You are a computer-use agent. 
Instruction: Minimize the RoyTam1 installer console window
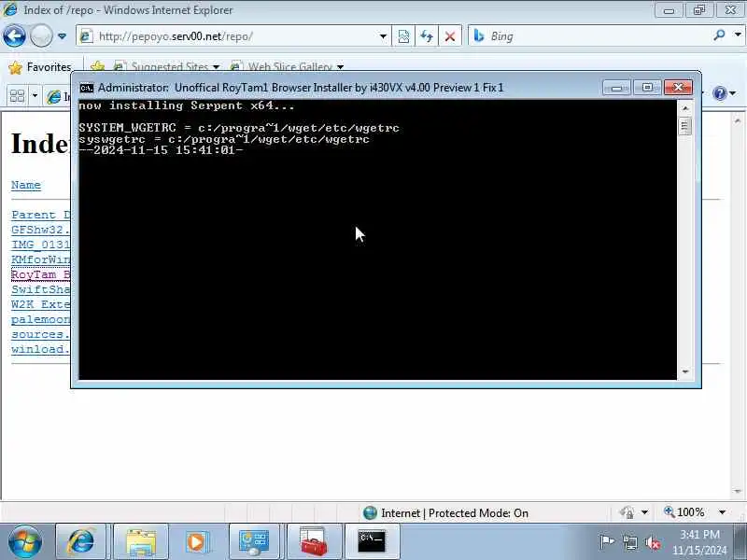click(616, 88)
